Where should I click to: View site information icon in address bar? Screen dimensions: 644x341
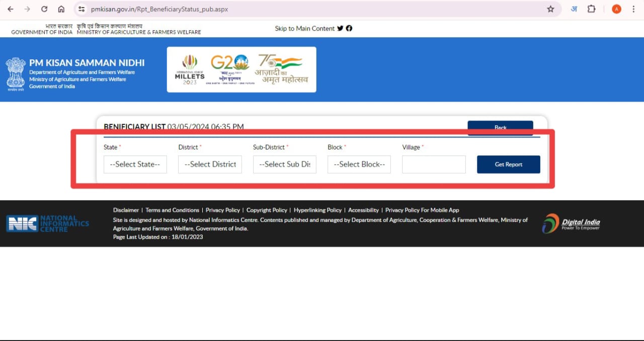coord(82,9)
